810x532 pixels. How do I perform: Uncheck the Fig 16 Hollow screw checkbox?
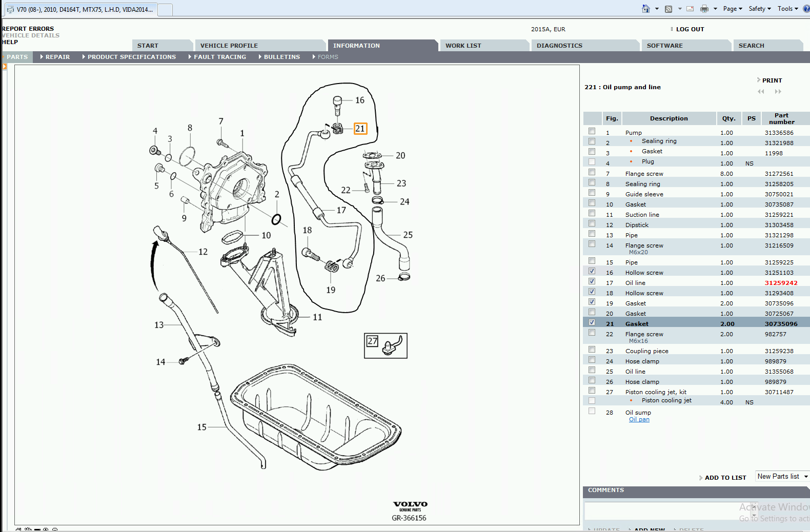point(592,271)
